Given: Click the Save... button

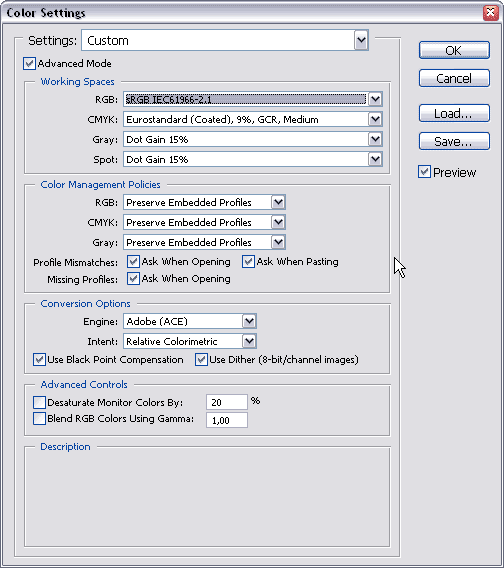Looking at the screenshot, I should [454, 141].
